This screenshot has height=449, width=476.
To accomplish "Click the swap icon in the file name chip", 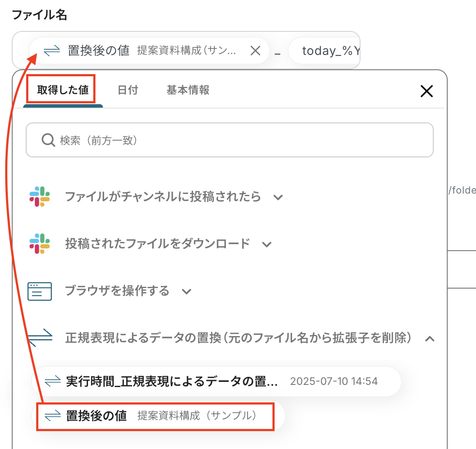I will click(x=51, y=51).
